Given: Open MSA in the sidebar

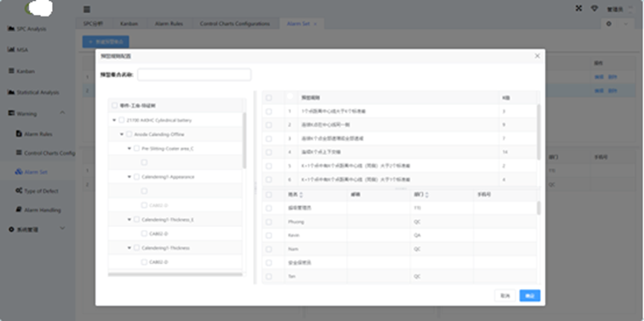Looking at the screenshot, I should 18,50.
